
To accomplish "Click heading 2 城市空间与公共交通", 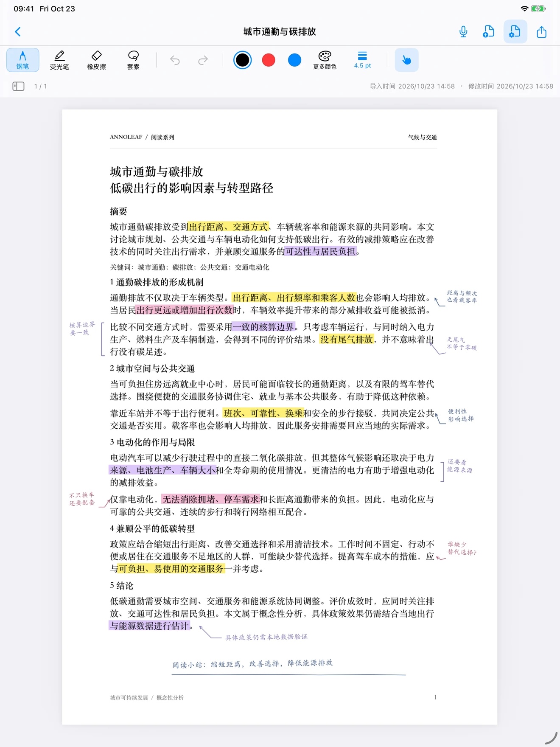I will point(152,368).
